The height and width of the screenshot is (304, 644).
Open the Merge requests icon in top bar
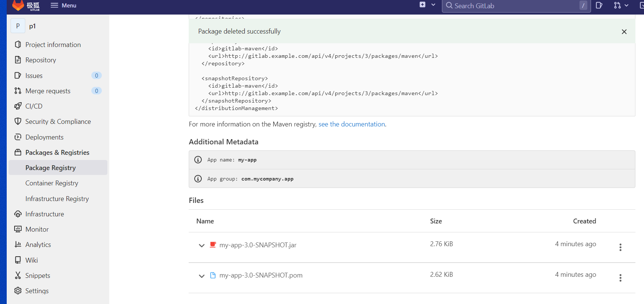[618, 5]
